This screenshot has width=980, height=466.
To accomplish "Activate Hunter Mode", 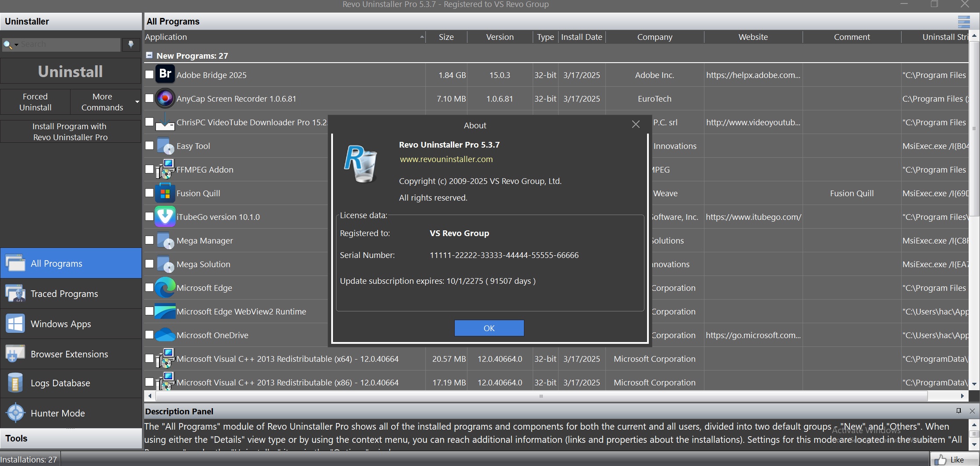I will (x=71, y=413).
